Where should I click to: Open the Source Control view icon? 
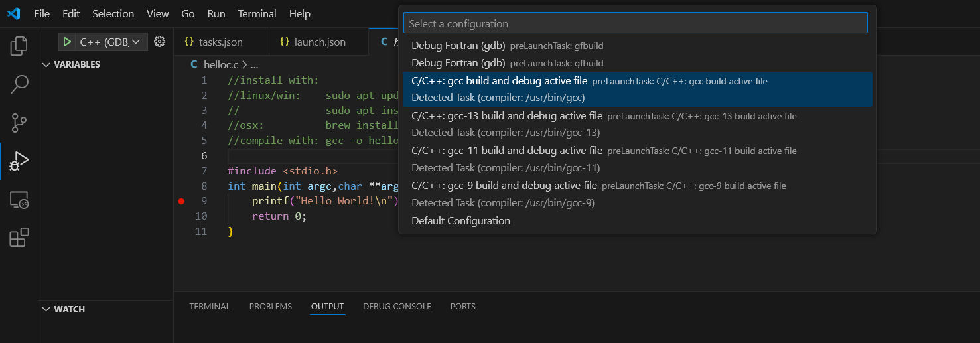click(x=19, y=123)
